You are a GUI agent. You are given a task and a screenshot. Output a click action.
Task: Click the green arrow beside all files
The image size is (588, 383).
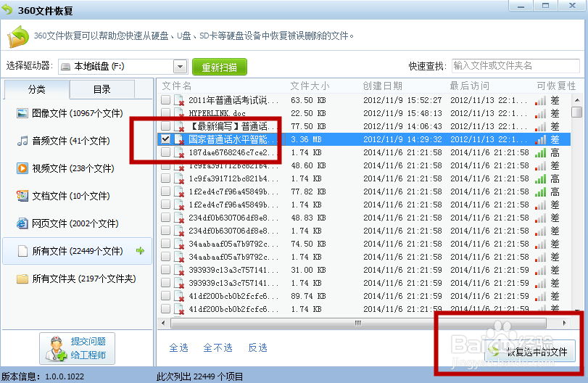tap(140, 250)
